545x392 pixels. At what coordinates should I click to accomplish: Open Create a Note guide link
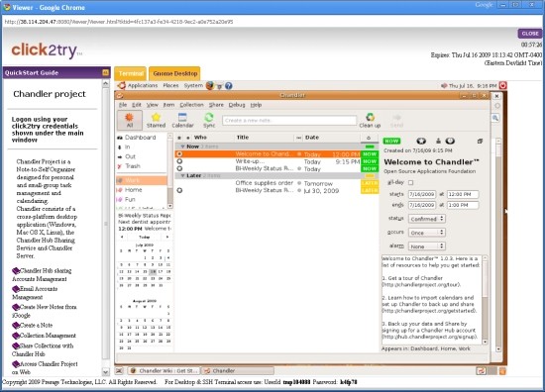point(36,326)
